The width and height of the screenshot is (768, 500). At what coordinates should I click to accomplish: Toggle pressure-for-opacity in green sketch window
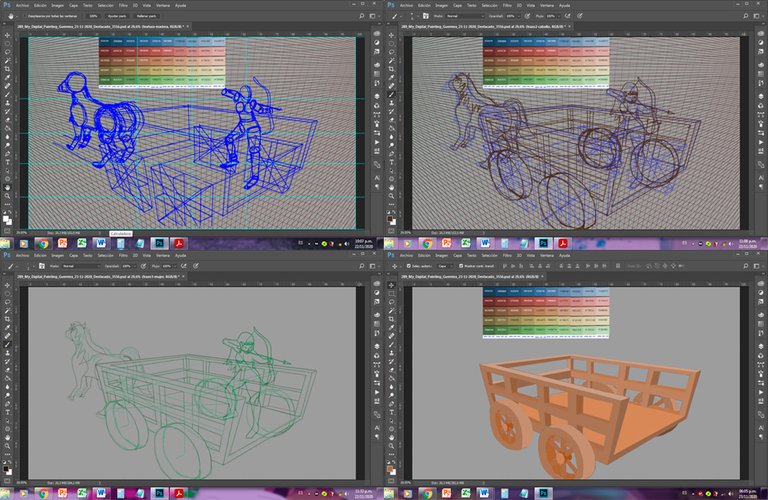[x=144, y=266]
